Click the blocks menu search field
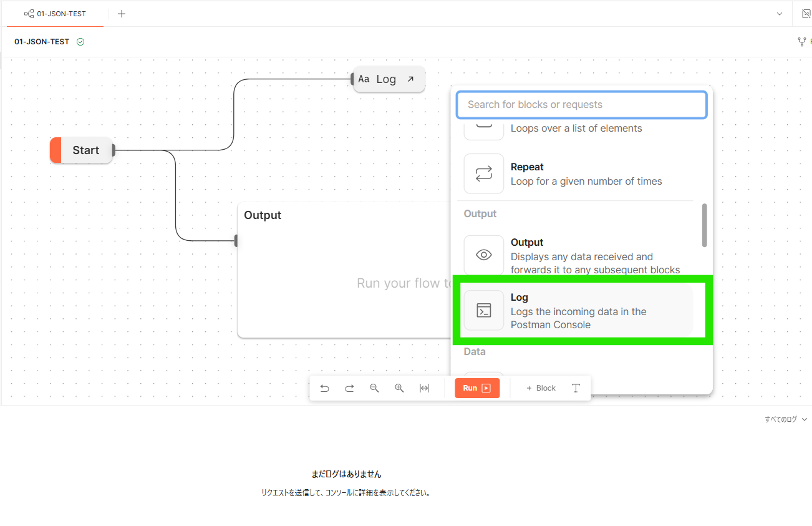This screenshot has height=526, width=812. click(x=581, y=104)
